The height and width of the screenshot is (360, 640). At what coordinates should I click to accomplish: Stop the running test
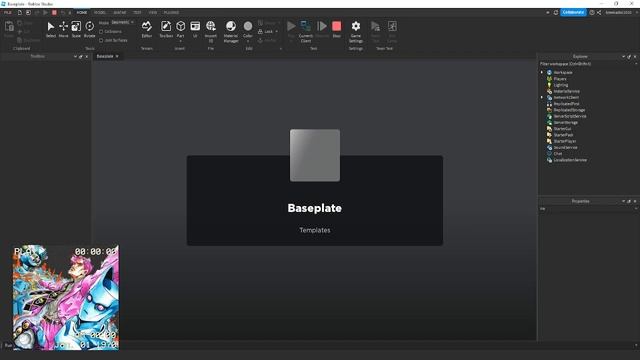[336, 29]
